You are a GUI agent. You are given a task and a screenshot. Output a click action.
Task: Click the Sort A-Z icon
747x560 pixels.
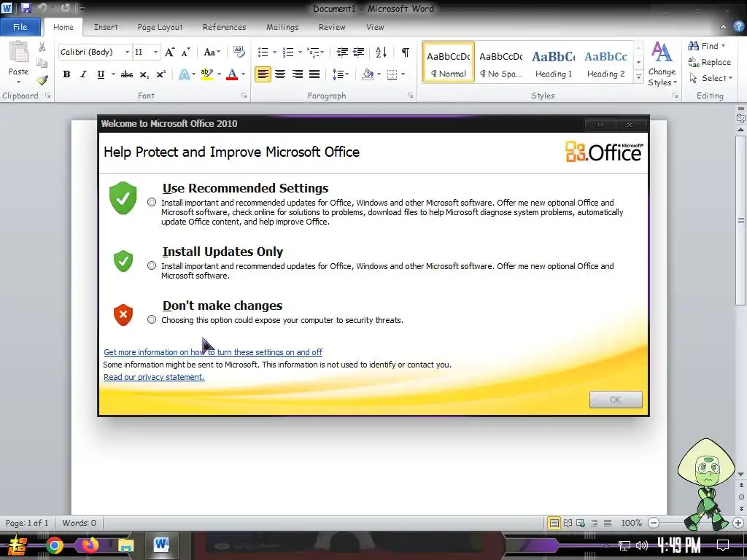[x=381, y=52]
